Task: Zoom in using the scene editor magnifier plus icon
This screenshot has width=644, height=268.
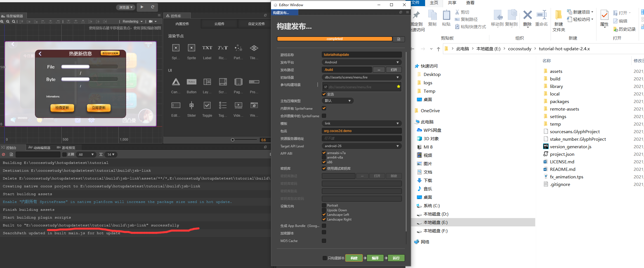Action: 2,21
